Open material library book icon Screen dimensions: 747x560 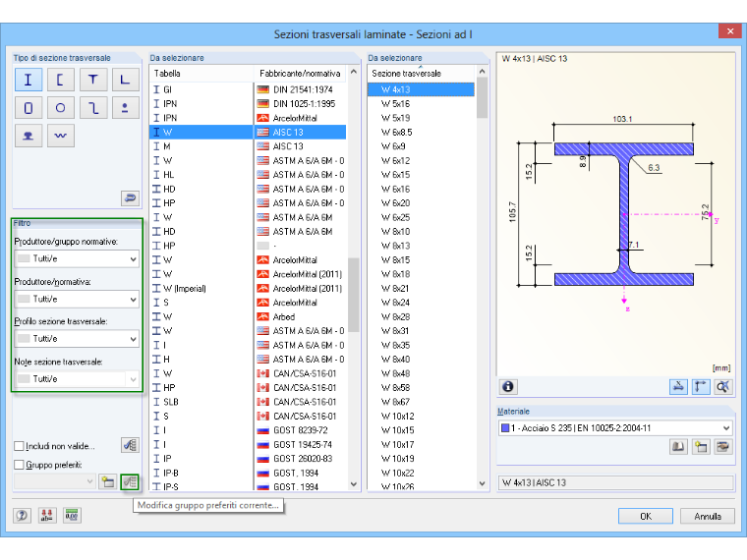678,447
